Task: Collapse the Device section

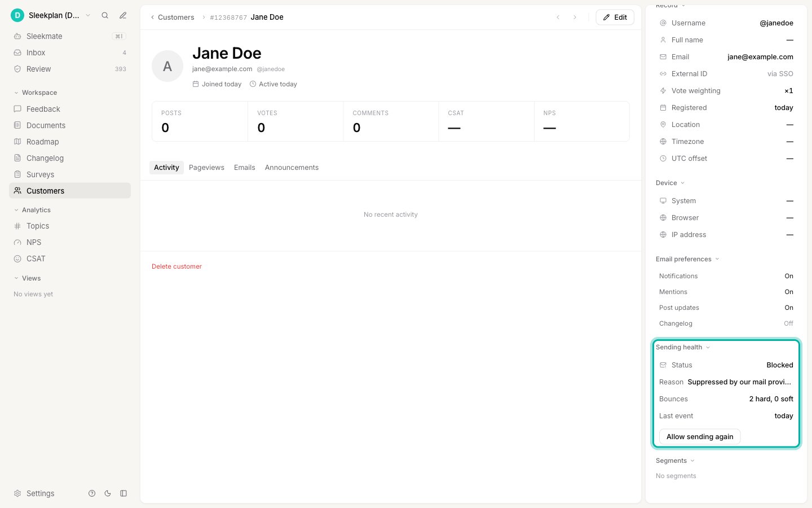Action: 670,183
